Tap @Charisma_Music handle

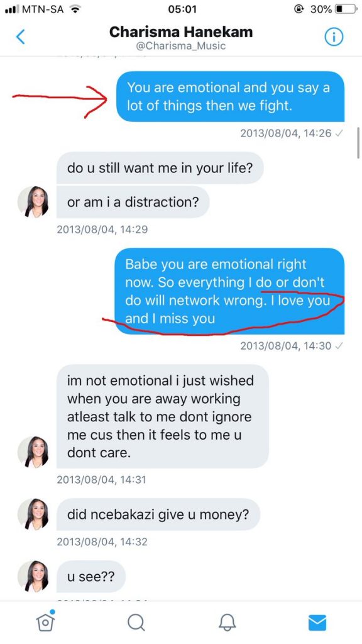(x=181, y=45)
